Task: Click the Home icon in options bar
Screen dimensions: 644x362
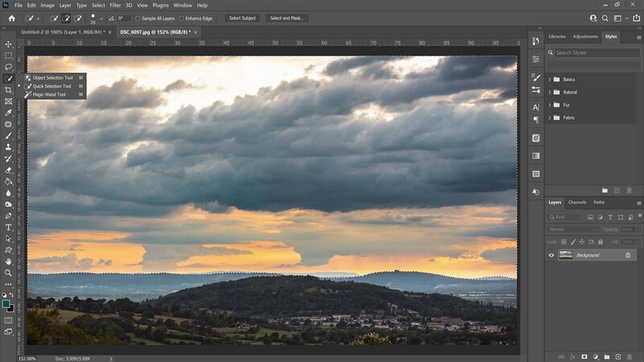Action: tap(12, 18)
